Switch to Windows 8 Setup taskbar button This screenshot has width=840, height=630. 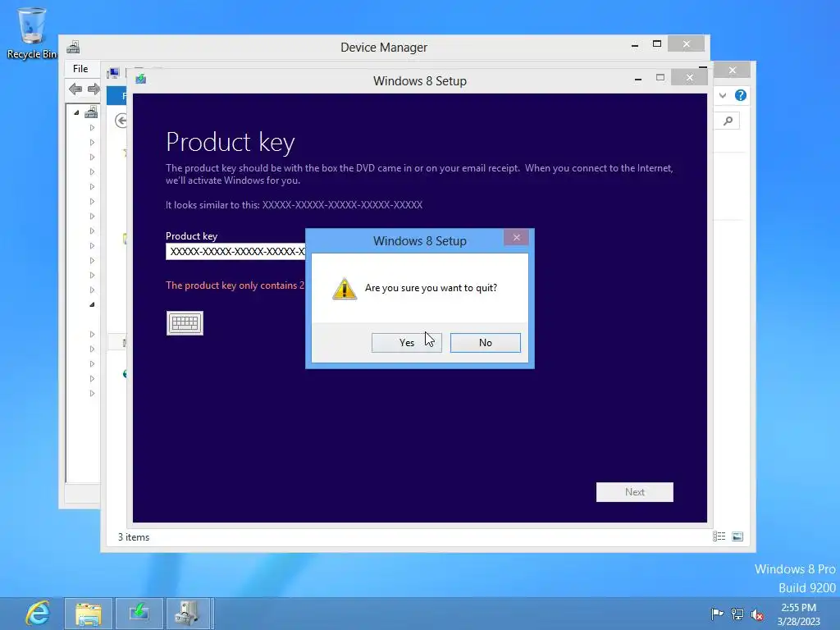click(x=139, y=614)
